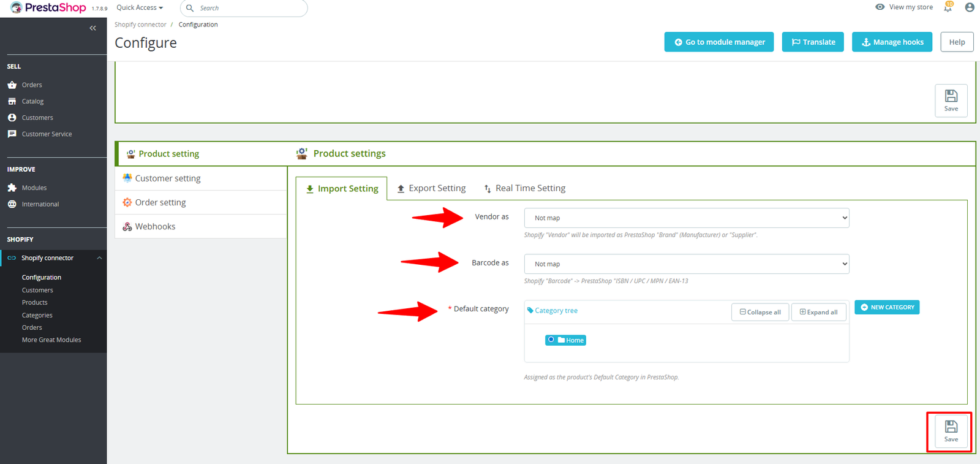Open the Quick Access dropdown
The height and width of the screenshot is (464, 980).
click(x=140, y=7)
